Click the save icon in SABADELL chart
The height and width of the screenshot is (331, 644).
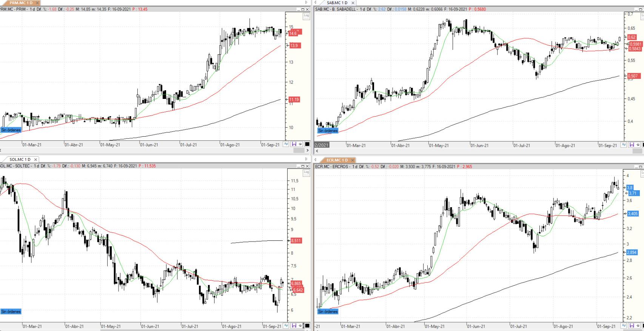[x=631, y=145]
